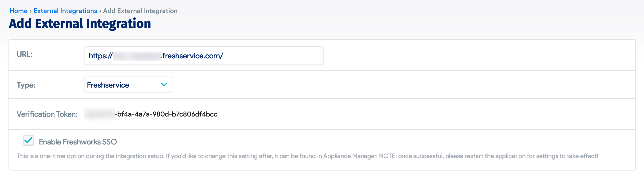Select the Add External Integration breadcrumb entry
The image size is (644, 181).
[140, 11]
